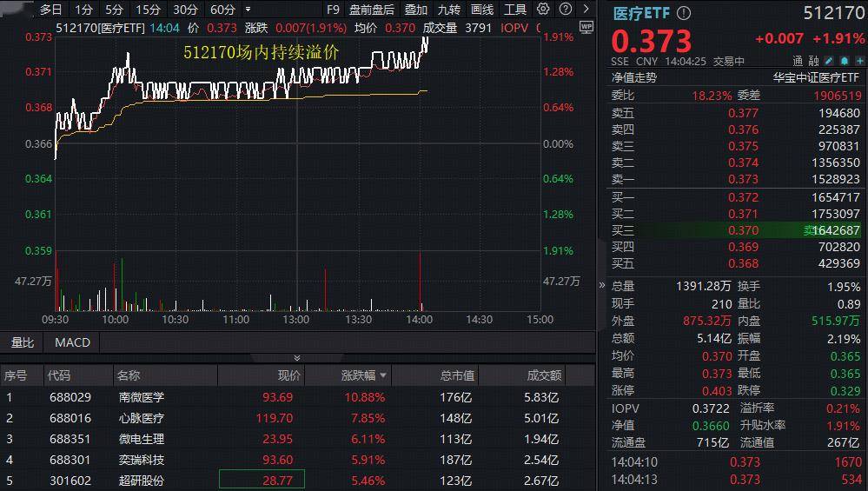868x491 pixels.
Task: Click the 通 badge
Action: click(x=798, y=61)
